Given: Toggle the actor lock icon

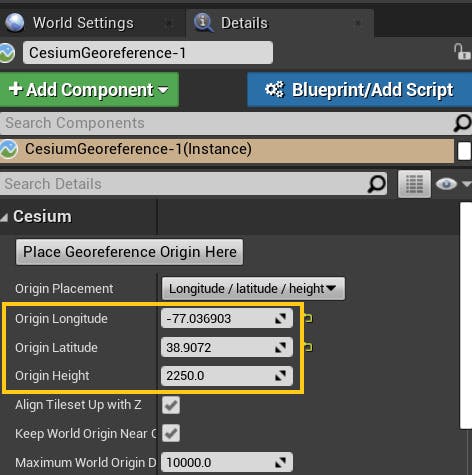Looking at the screenshot, I should coord(462,52).
